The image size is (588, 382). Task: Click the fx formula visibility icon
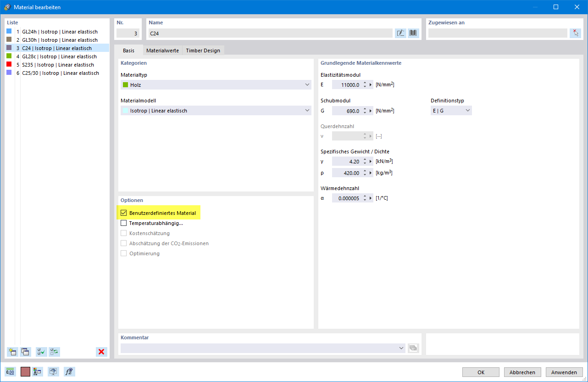tap(69, 372)
